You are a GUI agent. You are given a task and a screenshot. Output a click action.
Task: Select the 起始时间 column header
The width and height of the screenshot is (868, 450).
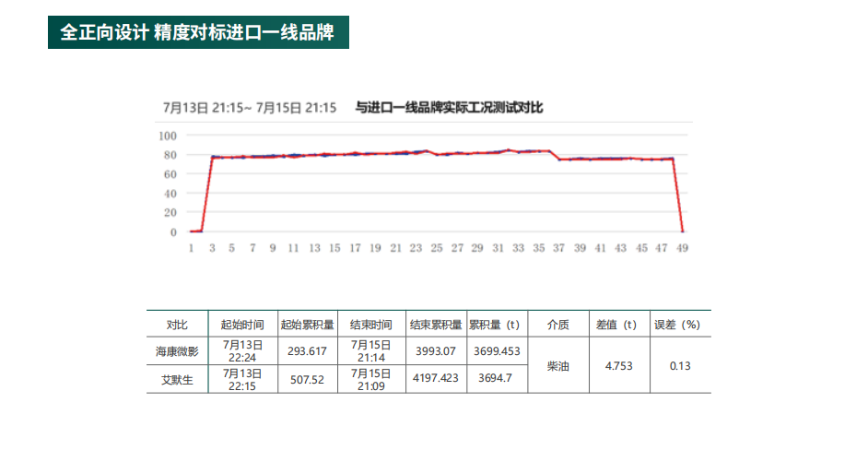[x=242, y=325]
